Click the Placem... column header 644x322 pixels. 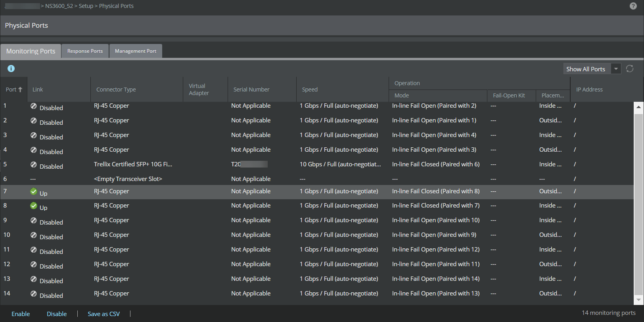point(553,95)
